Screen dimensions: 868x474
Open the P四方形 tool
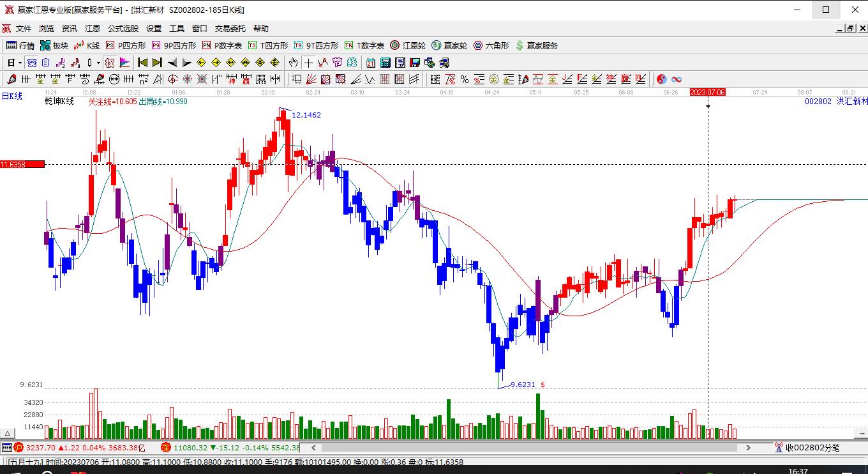point(125,45)
